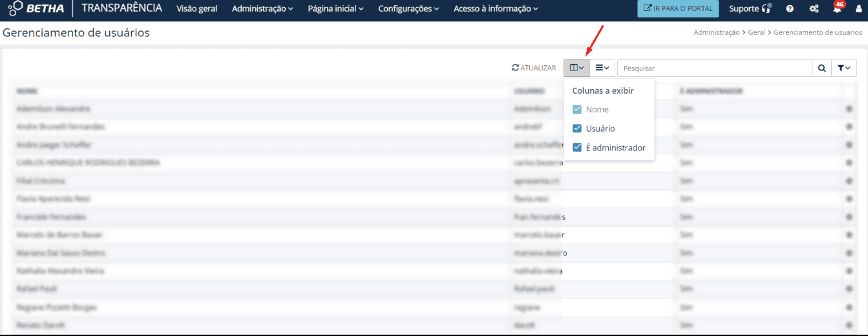Toggle the disabled Nome column checkbox
This screenshot has width=868, height=336.
coord(577,110)
